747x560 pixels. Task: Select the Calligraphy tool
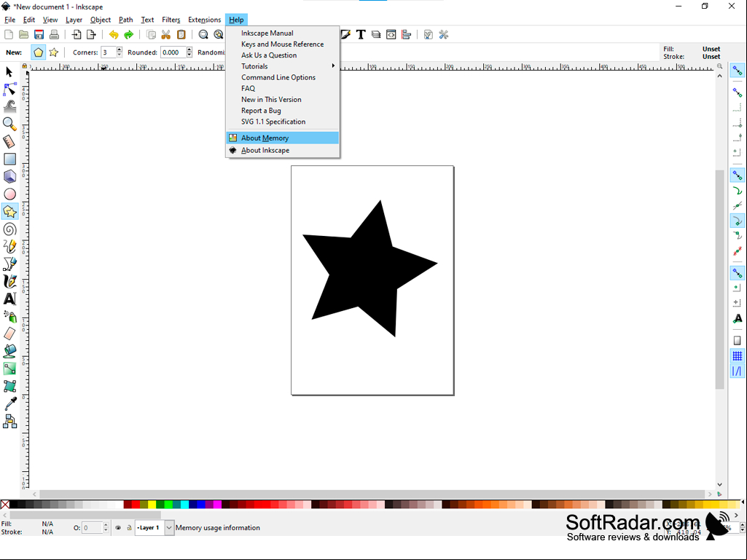click(9, 281)
